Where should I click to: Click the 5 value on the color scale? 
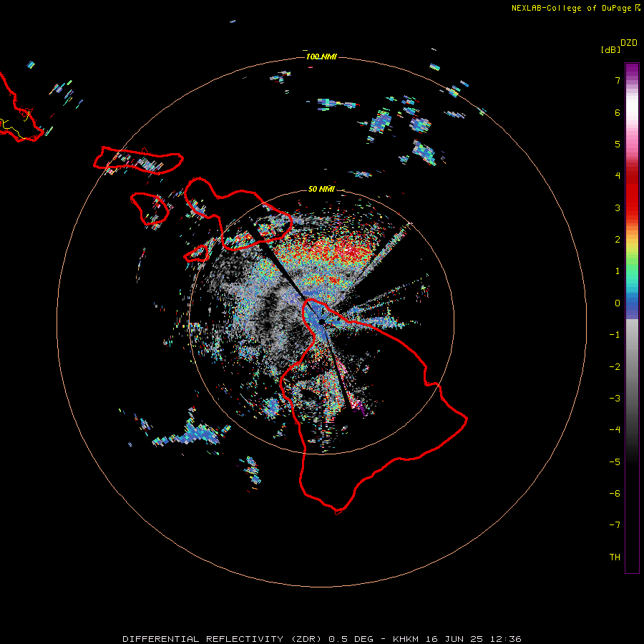(618, 144)
